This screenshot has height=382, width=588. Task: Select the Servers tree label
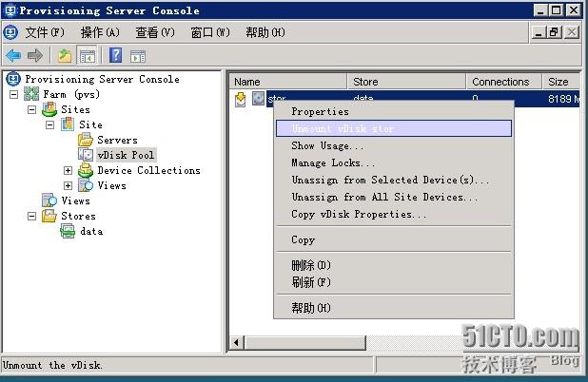[x=117, y=140]
